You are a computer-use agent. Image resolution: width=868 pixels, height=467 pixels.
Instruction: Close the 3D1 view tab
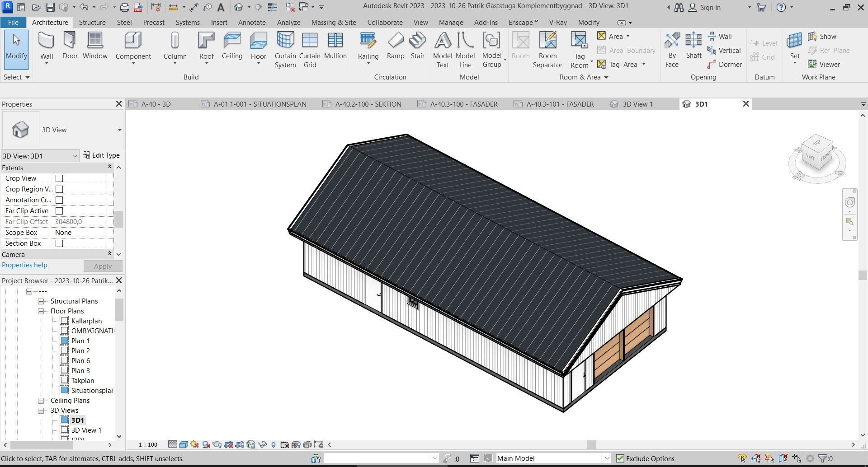tap(746, 104)
